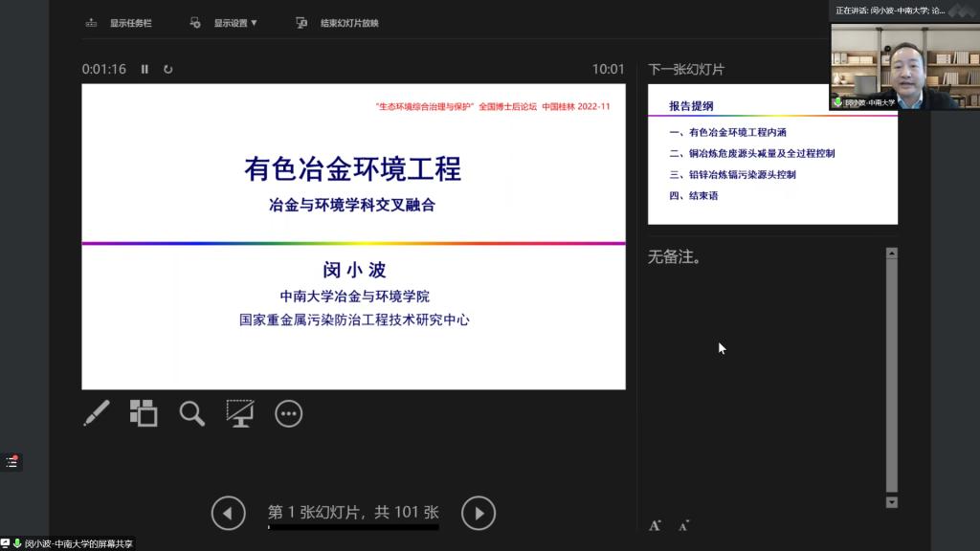Viewport: 980px width, 551px height.
Task: Open the meeting list icon on left edge
Action: (x=11, y=462)
